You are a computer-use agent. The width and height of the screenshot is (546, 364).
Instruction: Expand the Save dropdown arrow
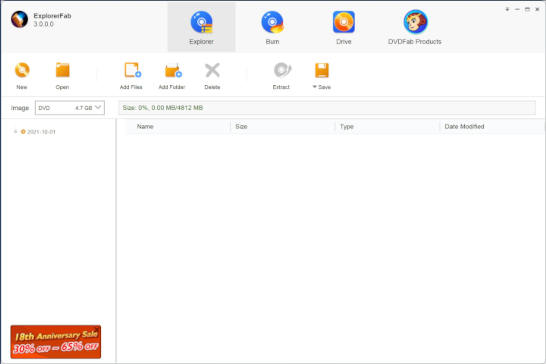click(x=314, y=87)
